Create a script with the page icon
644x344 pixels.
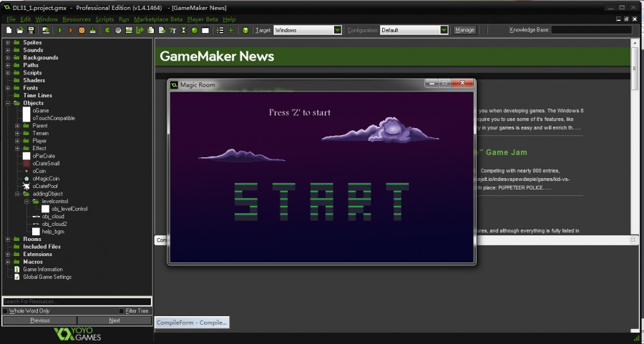151,30
